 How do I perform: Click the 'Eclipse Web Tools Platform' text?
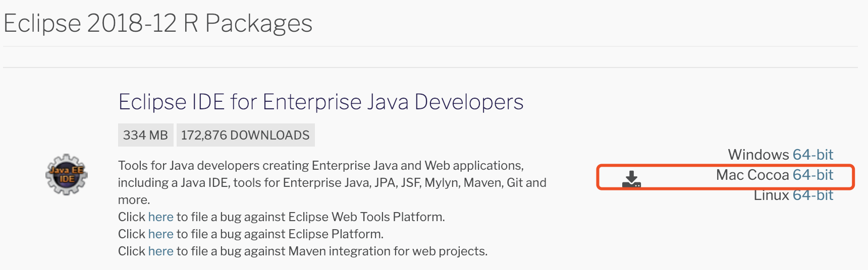(x=366, y=217)
